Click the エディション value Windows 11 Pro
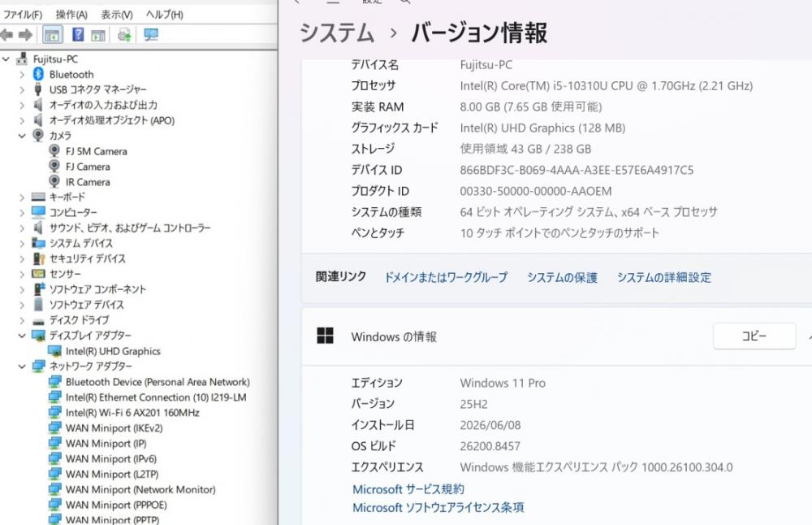 tap(503, 383)
